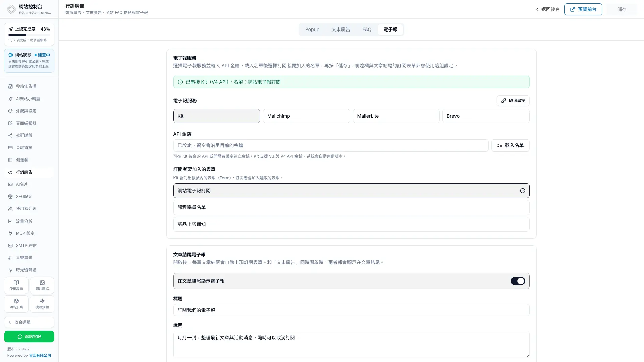Click the 載入名單 button
Screen dimensions: 644x362
[x=510, y=145]
